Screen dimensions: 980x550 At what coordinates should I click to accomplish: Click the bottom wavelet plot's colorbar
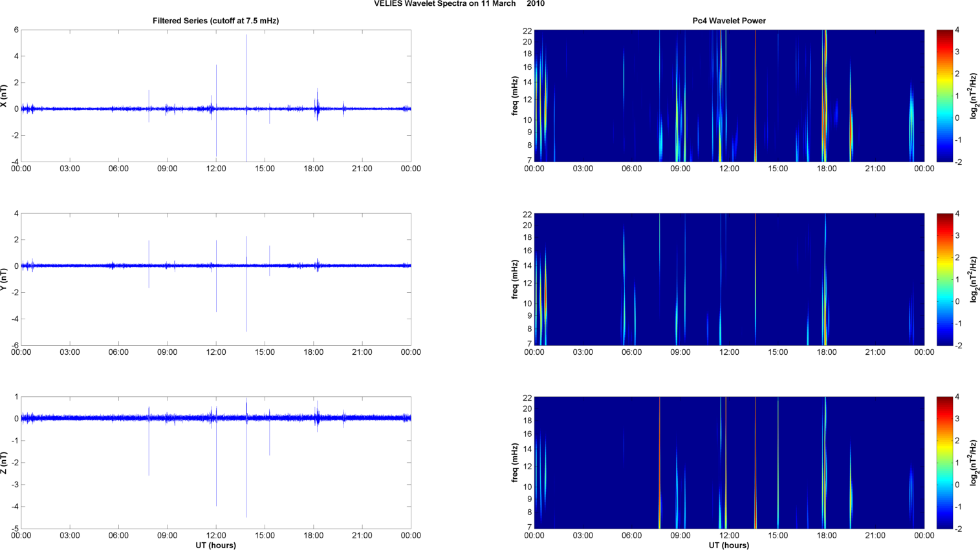tap(944, 463)
